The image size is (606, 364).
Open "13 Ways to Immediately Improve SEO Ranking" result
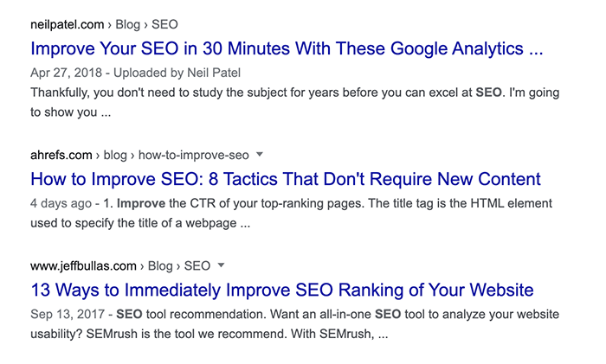[x=281, y=289]
